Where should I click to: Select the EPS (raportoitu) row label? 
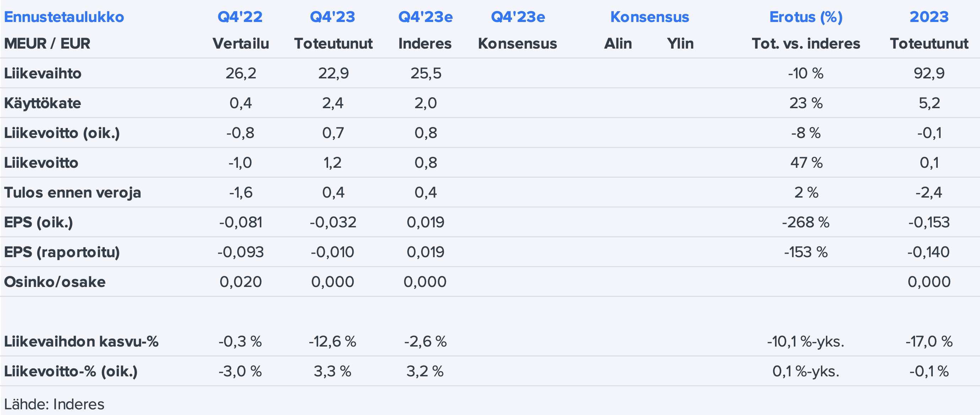62,252
